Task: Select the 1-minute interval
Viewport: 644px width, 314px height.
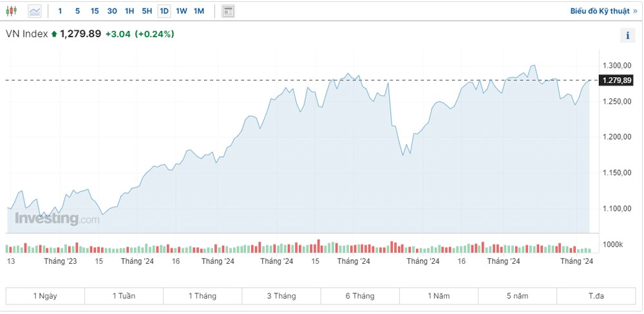Action: [x=61, y=11]
